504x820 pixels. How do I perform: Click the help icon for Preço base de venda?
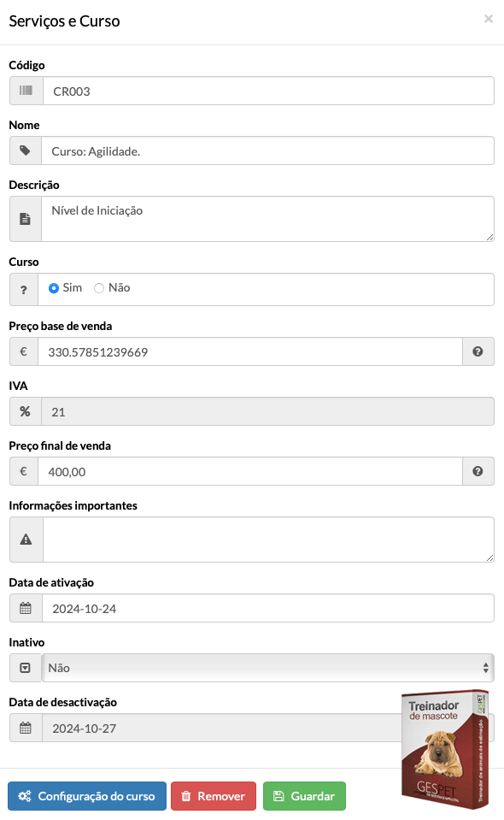pos(478,351)
